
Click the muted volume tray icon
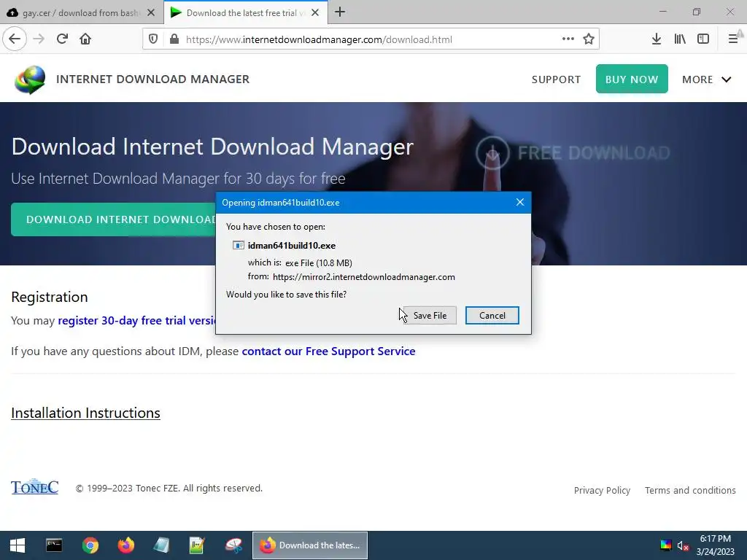coord(683,545)
